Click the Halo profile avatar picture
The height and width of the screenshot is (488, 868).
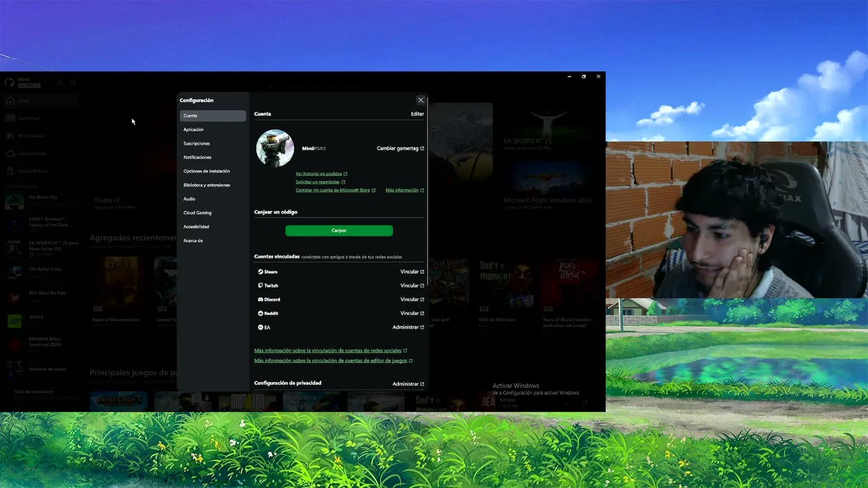[x=275, y=148]
